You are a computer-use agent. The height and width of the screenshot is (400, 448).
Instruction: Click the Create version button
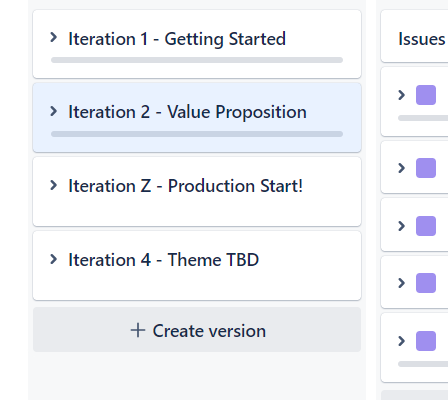point(197,330)
